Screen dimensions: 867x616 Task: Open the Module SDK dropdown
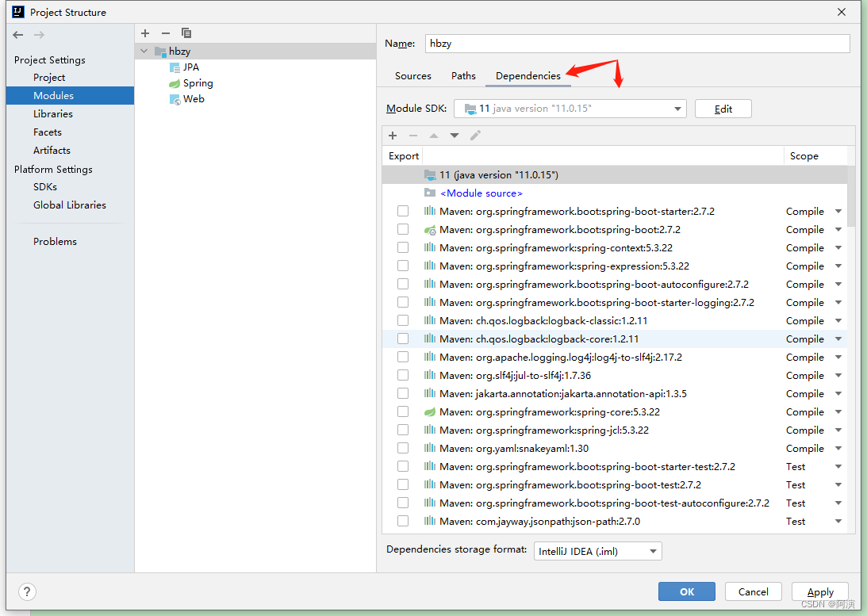(570, 109)
